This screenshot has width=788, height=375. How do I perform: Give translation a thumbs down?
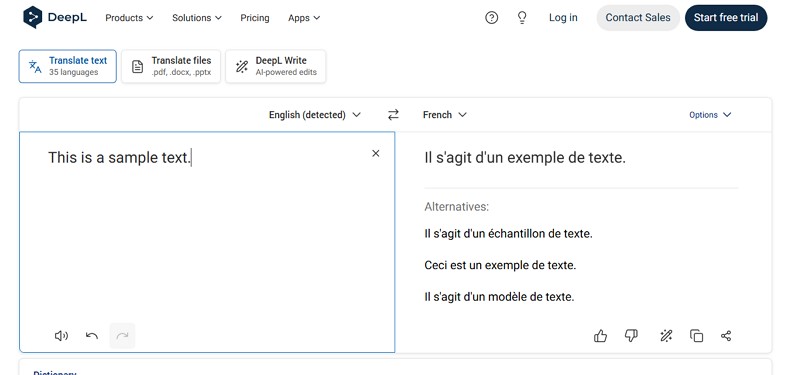pos(631,335)
